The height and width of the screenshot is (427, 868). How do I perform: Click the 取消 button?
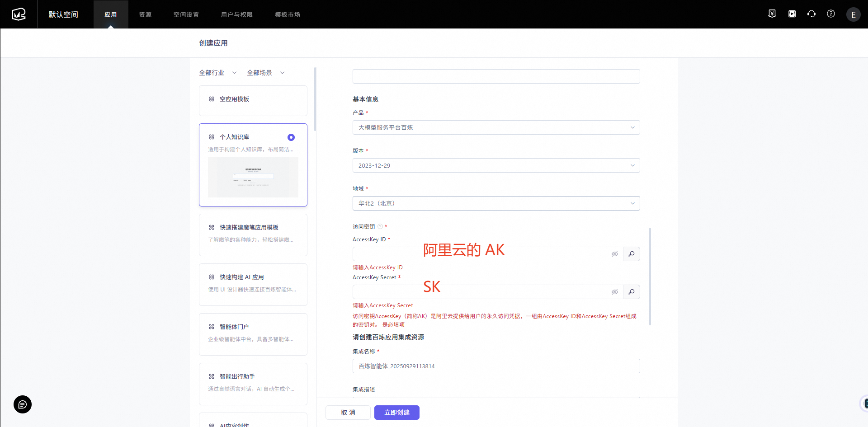pyautogui.click(x=348, y=413)
